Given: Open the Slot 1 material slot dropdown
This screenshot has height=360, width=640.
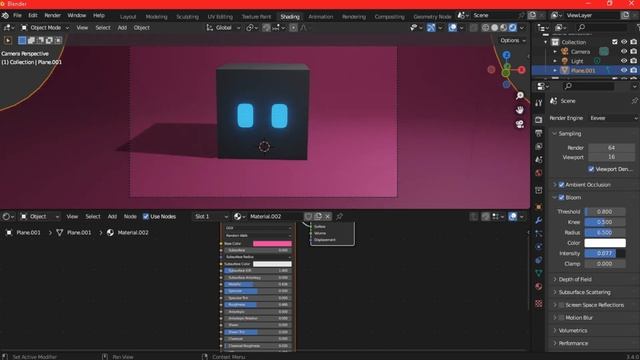Looking at the screenshot, I should coord(211,216).
